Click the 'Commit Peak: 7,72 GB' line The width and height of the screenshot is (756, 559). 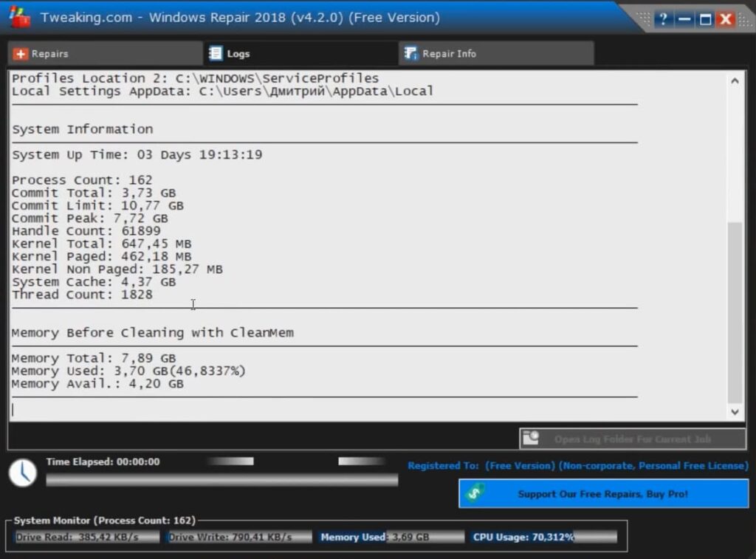point(89,218)
